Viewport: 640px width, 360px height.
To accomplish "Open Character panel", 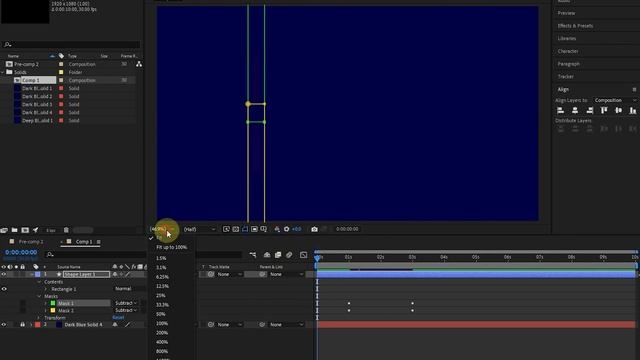I will pyautogui.click(x=568, y=51).
